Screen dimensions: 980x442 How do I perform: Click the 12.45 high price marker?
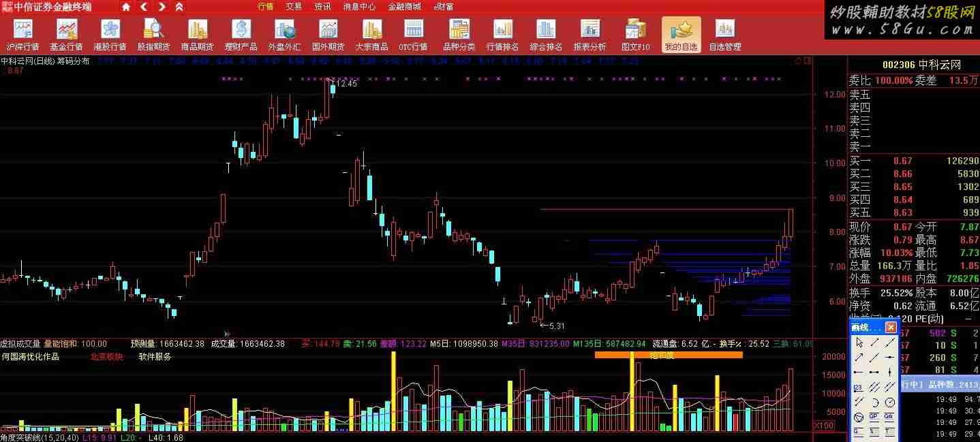click(x=347, y=84)
